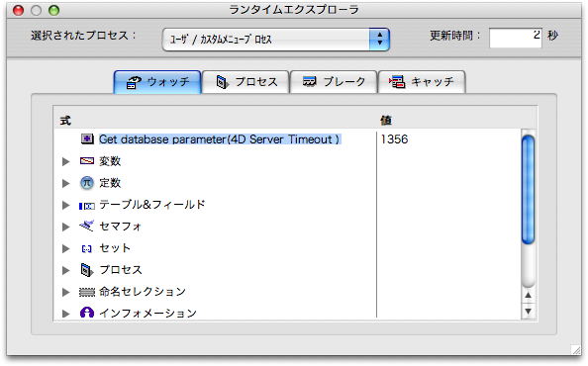
Task: Click the セマフォ semaphore icon
Action: pyautogui.click(x=87, y=226)
